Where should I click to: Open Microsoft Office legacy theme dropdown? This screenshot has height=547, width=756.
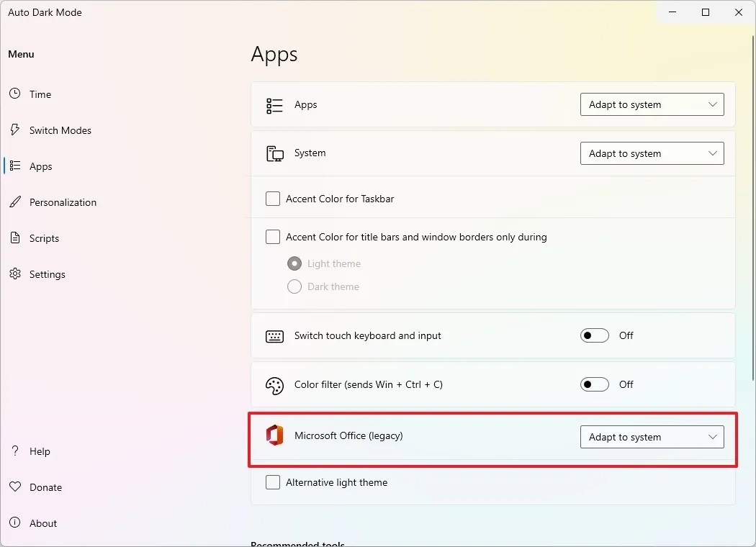pos(652,437)
